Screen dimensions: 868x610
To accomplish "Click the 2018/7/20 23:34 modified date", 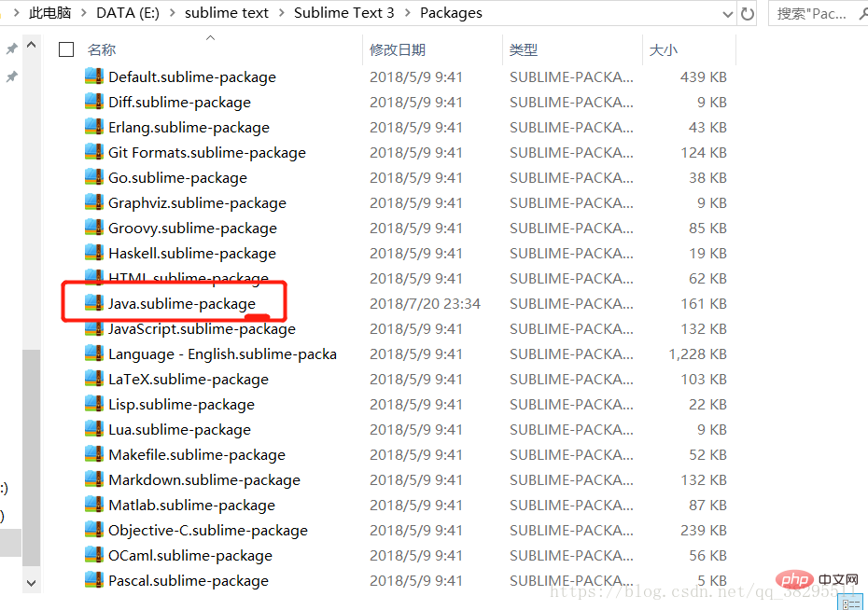I will coord(426,304).
